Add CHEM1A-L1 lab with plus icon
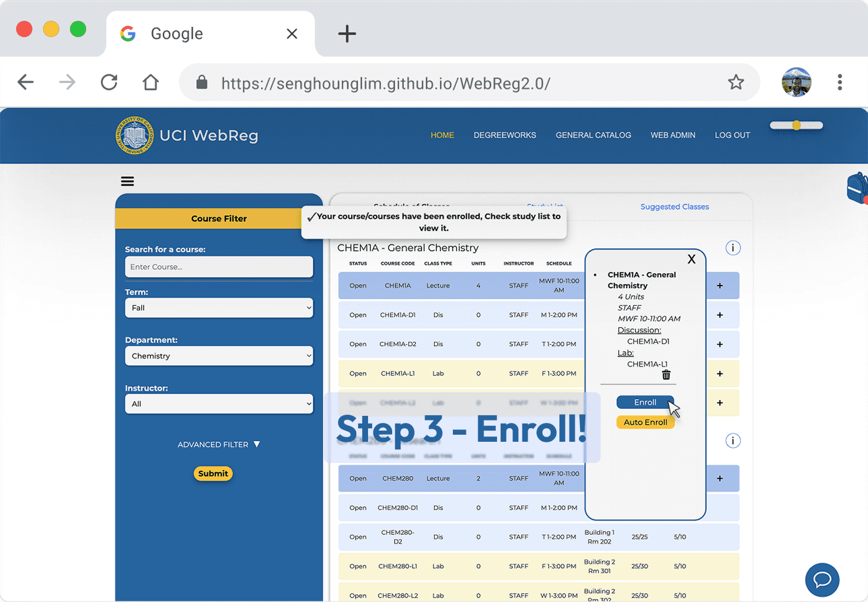868x602 pixels. click(x=720, y=373)
